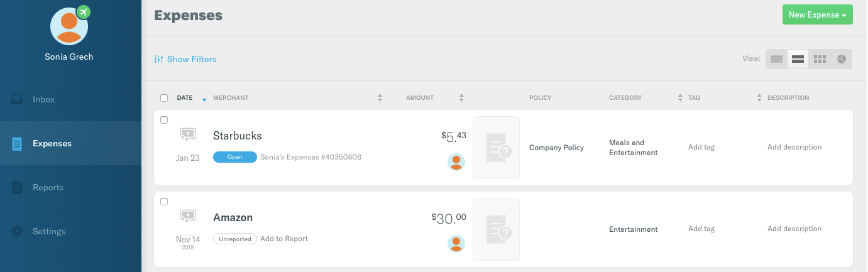Go to Reports in the sidebar
Image resolution: width=868 pixels, height=272 pixels.
(x=48, y=187)
